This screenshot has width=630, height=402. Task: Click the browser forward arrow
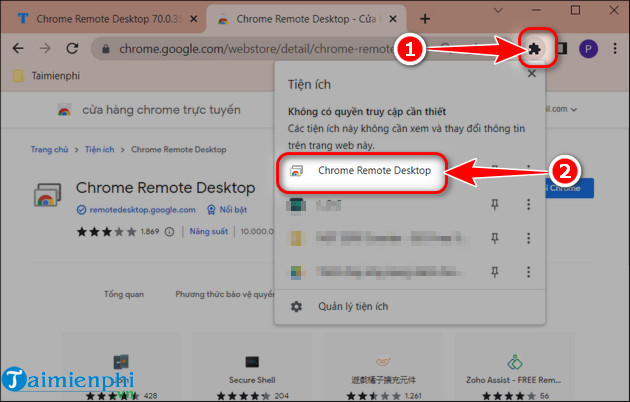click(x=45, y=49)
